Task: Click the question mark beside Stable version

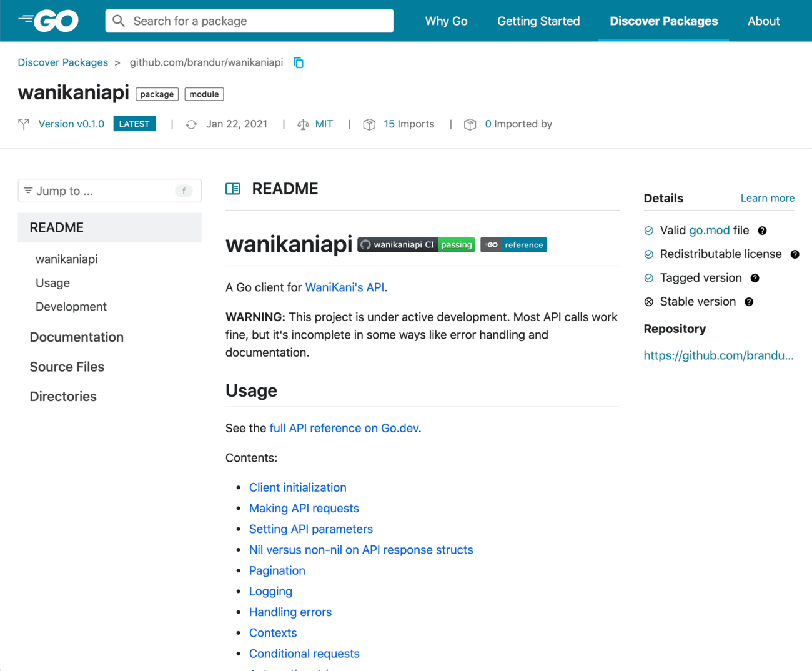Action: coord(749,301)
